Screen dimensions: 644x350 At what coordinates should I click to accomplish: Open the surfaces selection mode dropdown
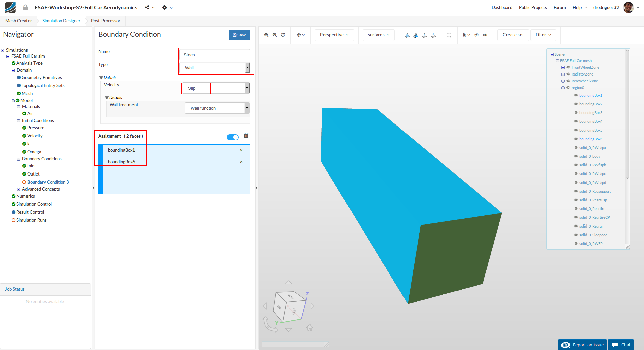[x=379, y=35]
